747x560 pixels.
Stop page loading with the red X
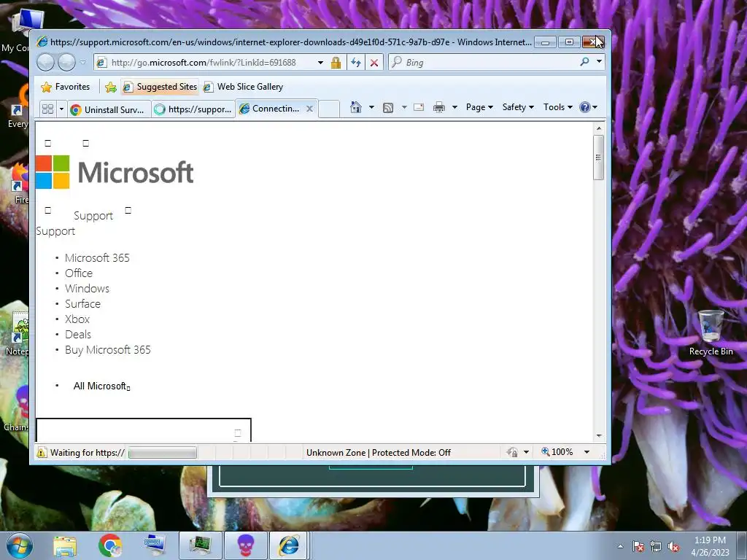point(374,63)
